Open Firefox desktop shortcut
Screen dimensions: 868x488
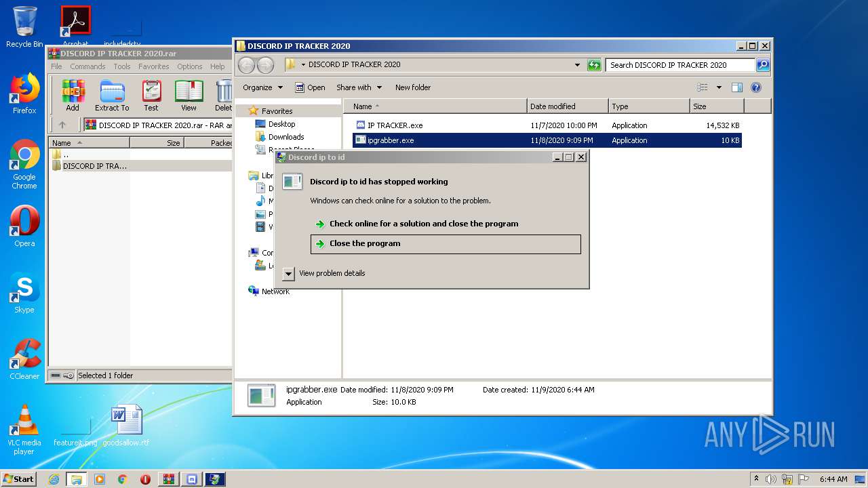24,93
